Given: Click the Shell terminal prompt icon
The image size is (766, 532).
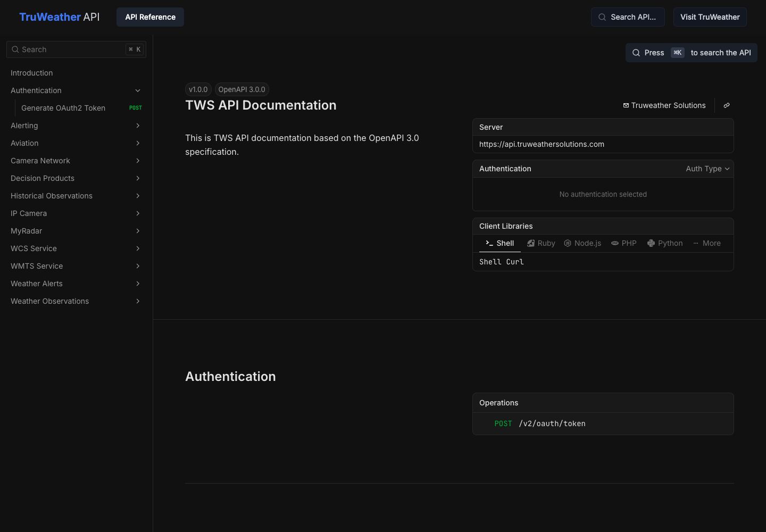Looking at the screenshot, I should (489, 243).
